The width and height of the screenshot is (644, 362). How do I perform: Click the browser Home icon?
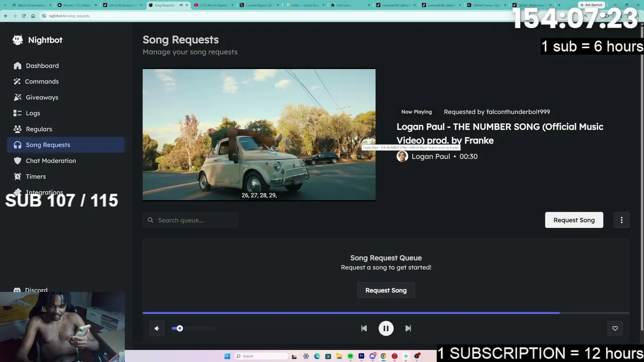pyautogui.click(x=33, y=16)
